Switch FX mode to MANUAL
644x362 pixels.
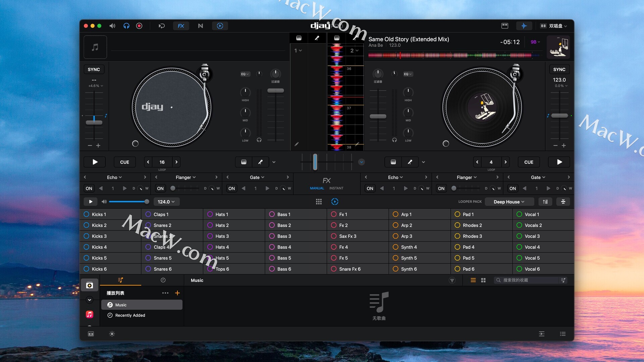(317, 188)
